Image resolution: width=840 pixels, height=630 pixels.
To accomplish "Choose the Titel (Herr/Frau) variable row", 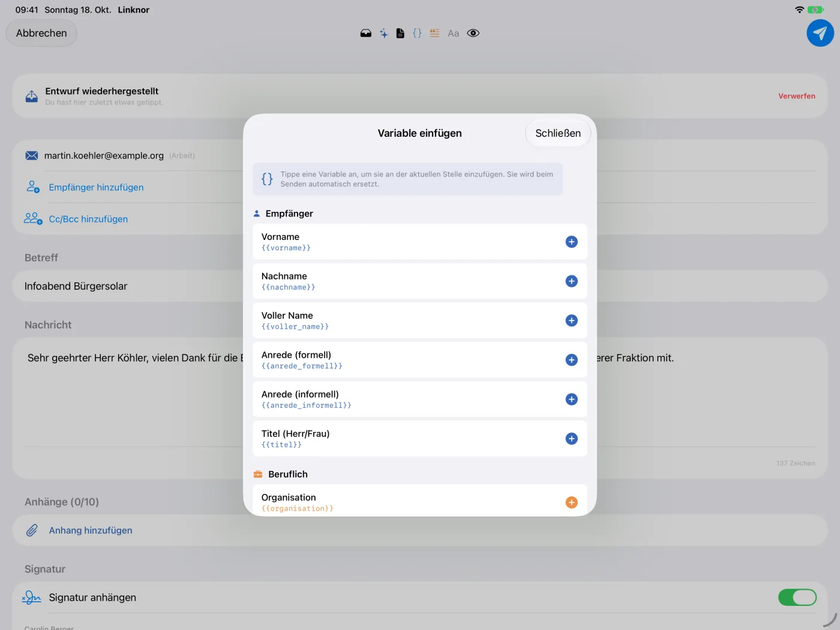I will point(419,439).
